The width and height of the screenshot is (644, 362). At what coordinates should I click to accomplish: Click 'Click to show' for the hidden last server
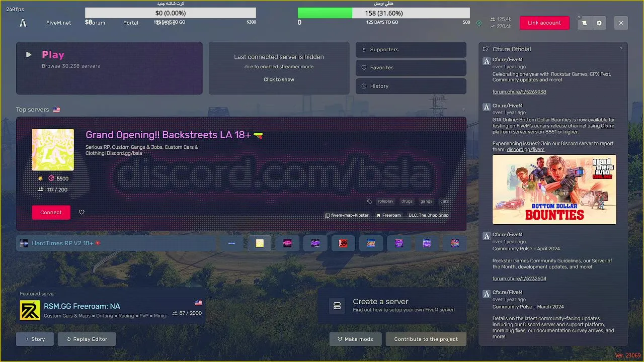click(279, 79)
